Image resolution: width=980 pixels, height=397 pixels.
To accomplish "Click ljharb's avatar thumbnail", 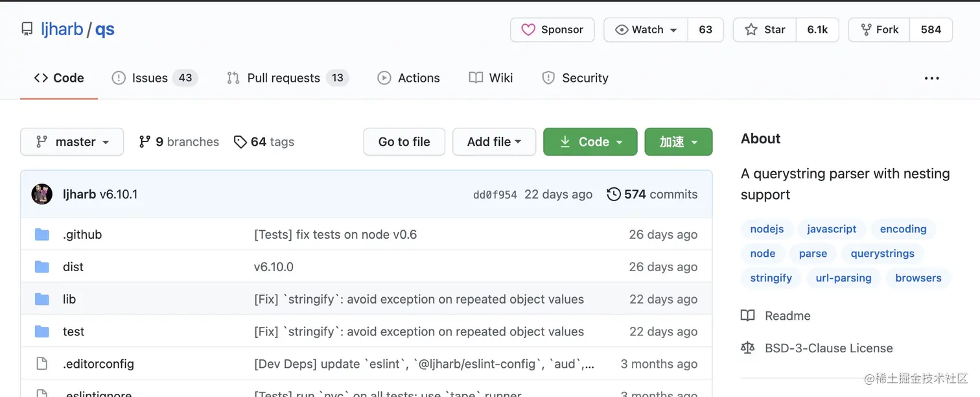I will (x=41, y=194).
